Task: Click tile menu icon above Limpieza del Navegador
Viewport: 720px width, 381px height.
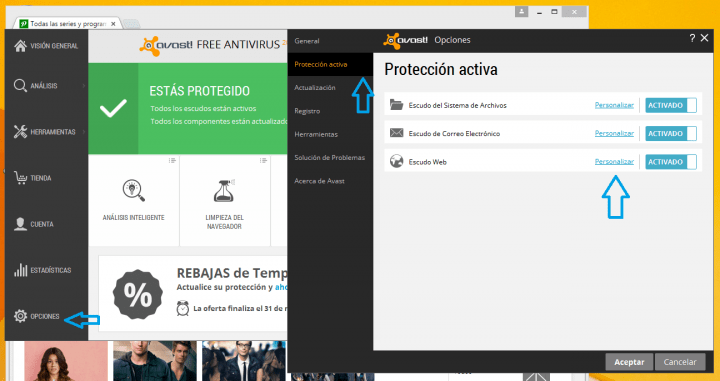Action: tap(263, 160)
